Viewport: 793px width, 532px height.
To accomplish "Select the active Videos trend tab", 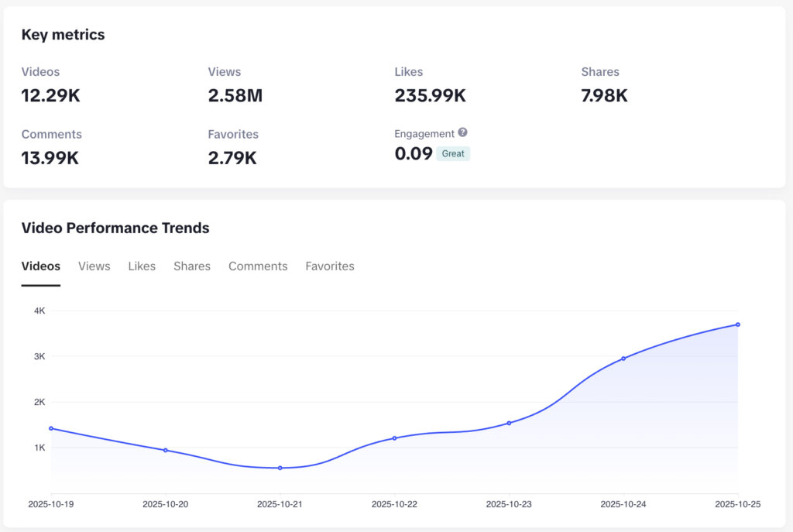I will 41,266.
